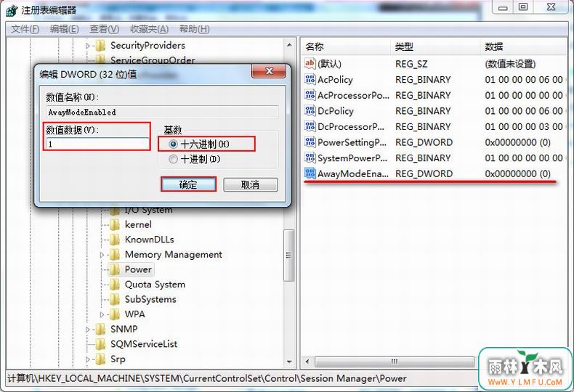
Task: Open the 查看(V) menu
Action: click(x=105, y=29)
